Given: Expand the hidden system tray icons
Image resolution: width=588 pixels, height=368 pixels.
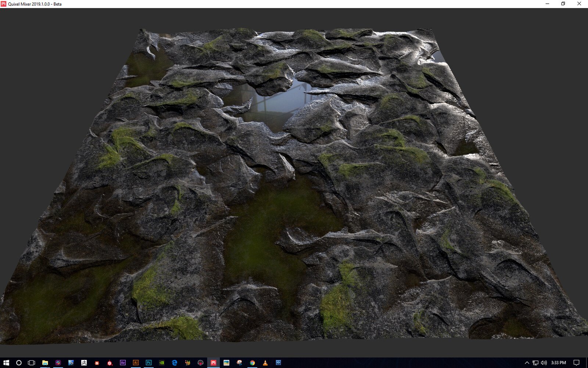Looking at the screenshot, I should tap(527, 362).
